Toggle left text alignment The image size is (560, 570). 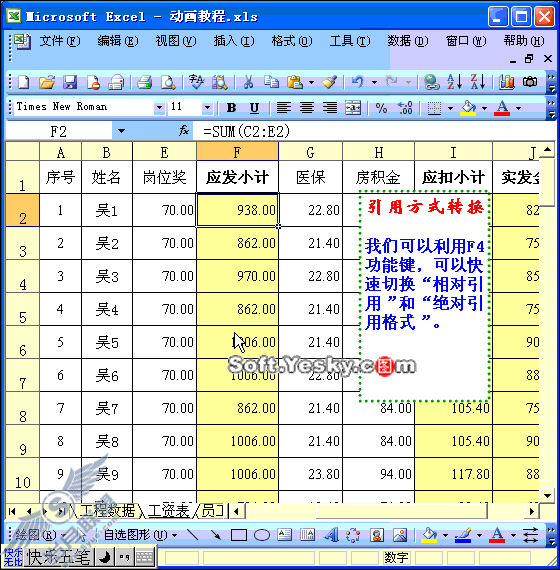284,108
